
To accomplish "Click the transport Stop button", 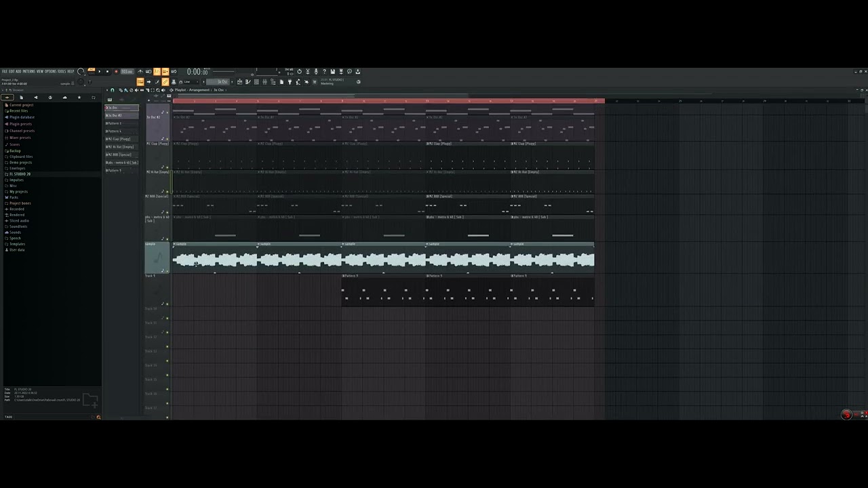I will click(108, 71).
